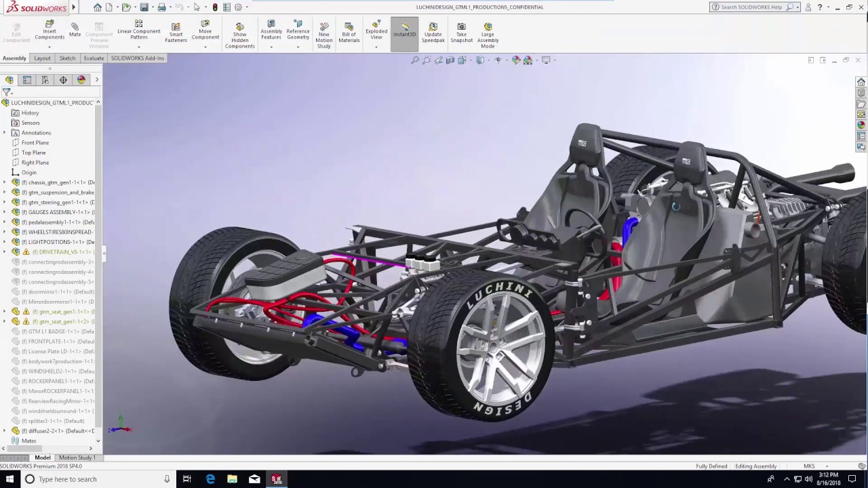The width and height of the screenshot is (868, 488).
Task: Click Update Speedpak
Action: tap(433, 33)
